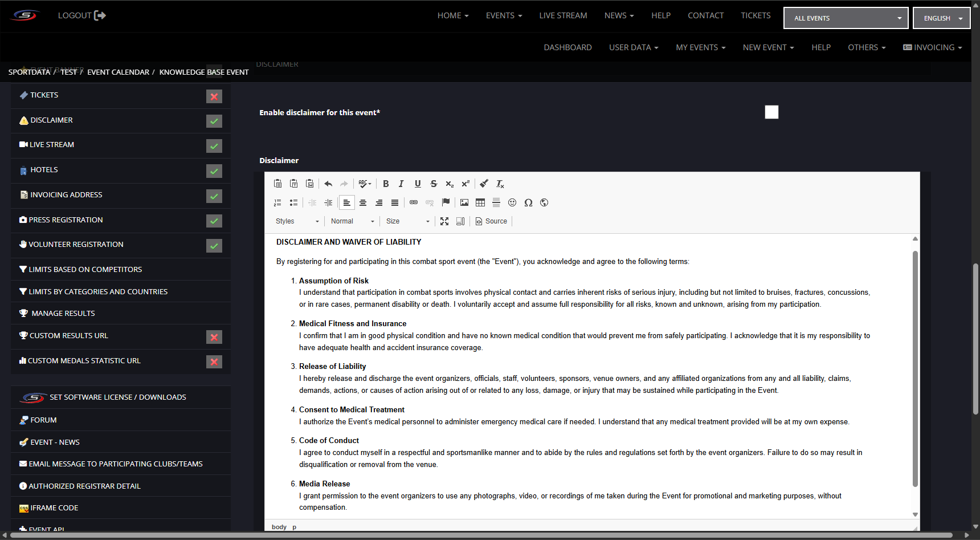Open the font Size dropdown
The height and width of the screenshot is (540, 980).
tap(408, 221)
